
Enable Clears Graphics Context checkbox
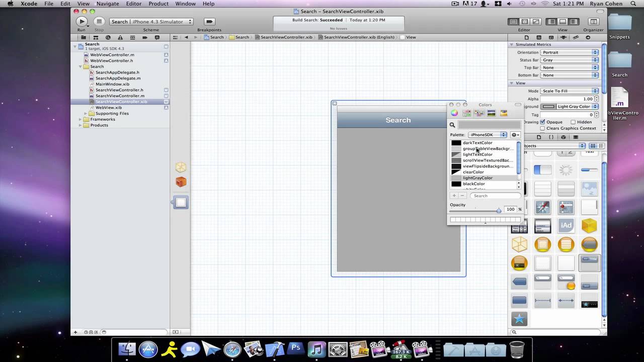click(x=542, y=128)
